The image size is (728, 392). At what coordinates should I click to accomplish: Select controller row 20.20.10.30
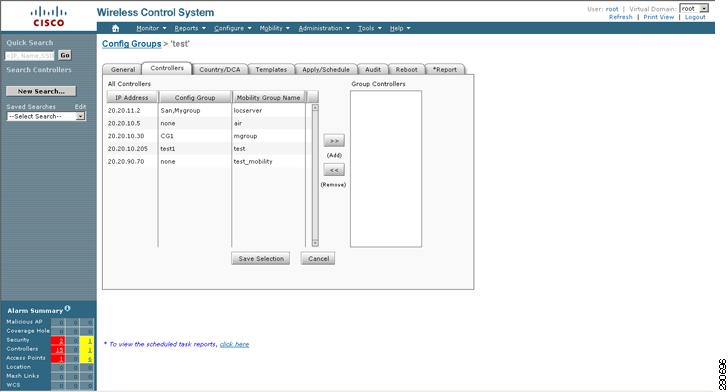tap(206, 136)
